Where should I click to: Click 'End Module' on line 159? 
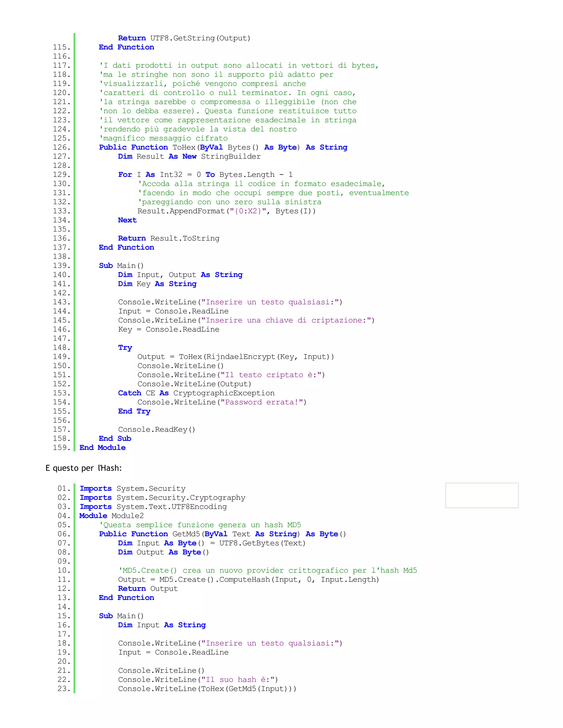[x=102, y=447]
